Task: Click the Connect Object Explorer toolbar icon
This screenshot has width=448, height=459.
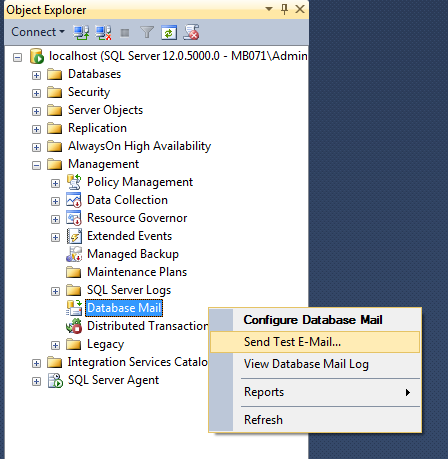Action: click(81, 33)
